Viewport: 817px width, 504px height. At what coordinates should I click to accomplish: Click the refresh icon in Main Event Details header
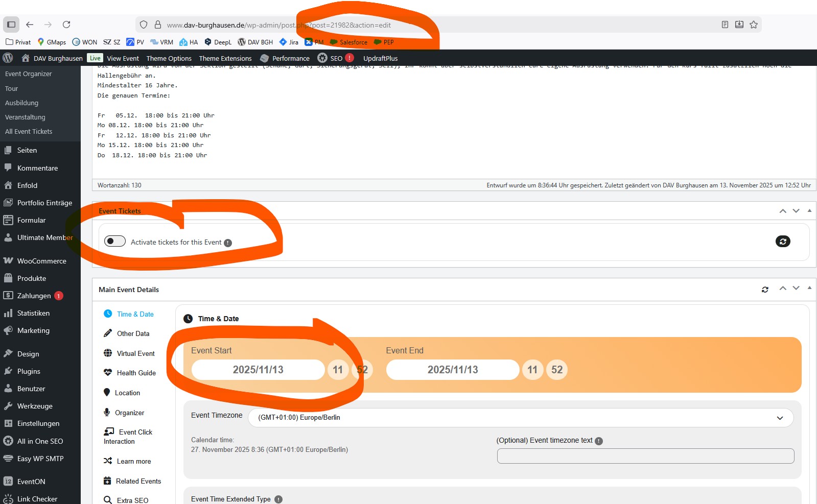point(765,290)
